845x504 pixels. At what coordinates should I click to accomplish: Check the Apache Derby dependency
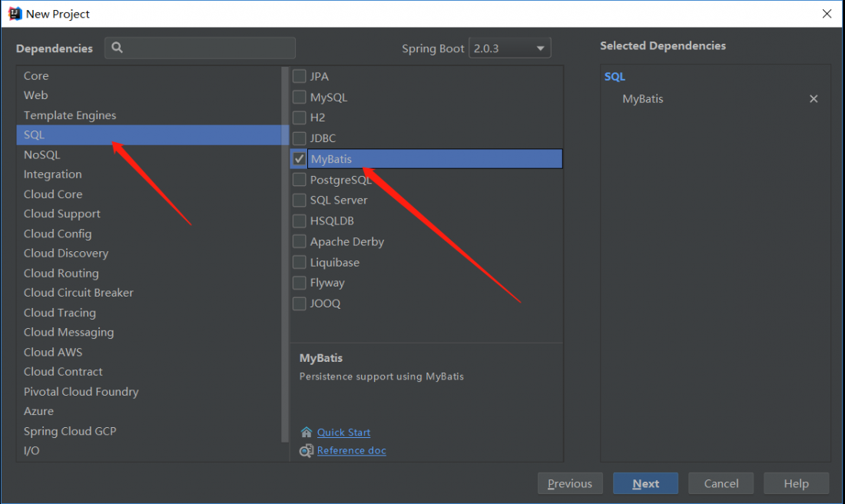click(299, 241)
